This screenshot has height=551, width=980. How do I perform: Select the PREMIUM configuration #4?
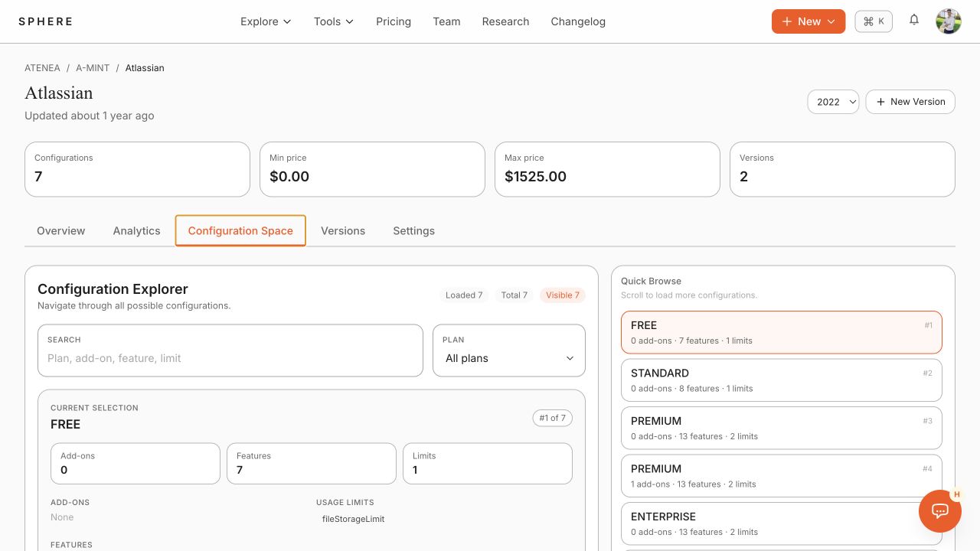(782, 476)
